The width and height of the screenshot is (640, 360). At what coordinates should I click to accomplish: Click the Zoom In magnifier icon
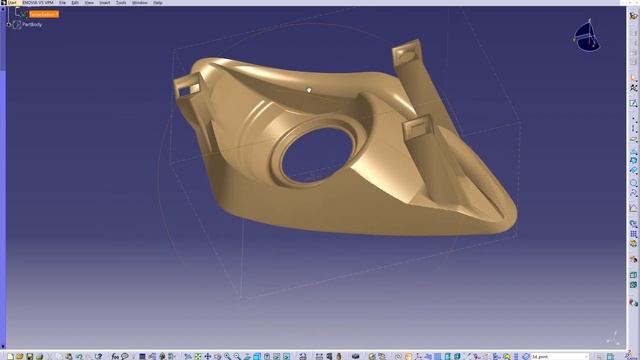pyautogui.click(x=227, y=356)
